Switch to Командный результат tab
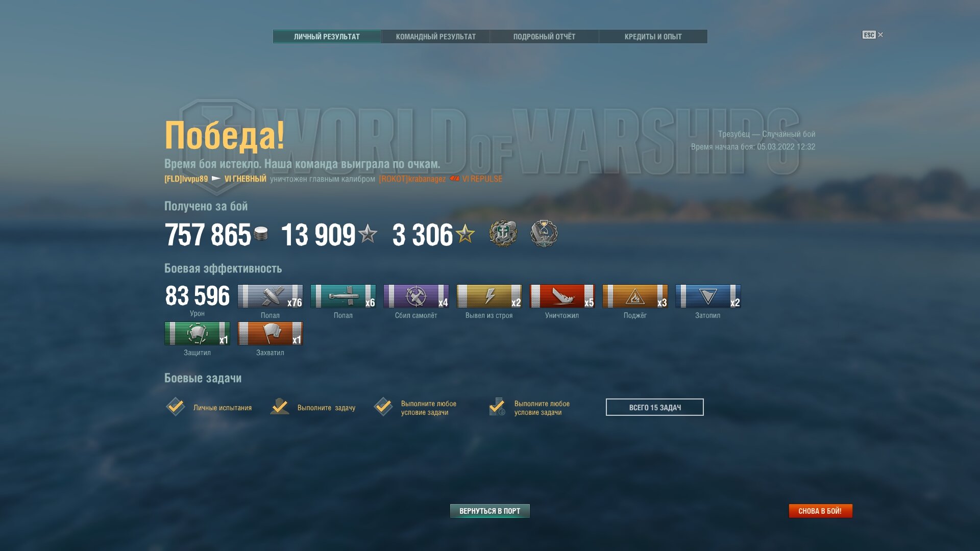This screenshot has height=551, width=980. [436, 37]
